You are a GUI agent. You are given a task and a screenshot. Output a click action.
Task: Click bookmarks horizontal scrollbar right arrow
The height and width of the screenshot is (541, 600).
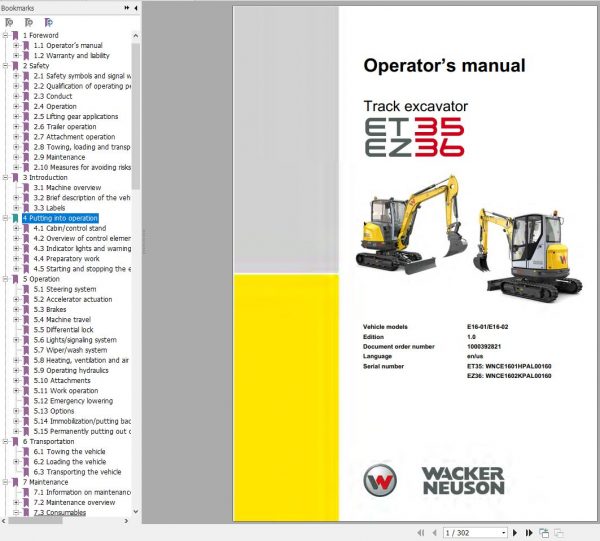(x=126, y=521)
